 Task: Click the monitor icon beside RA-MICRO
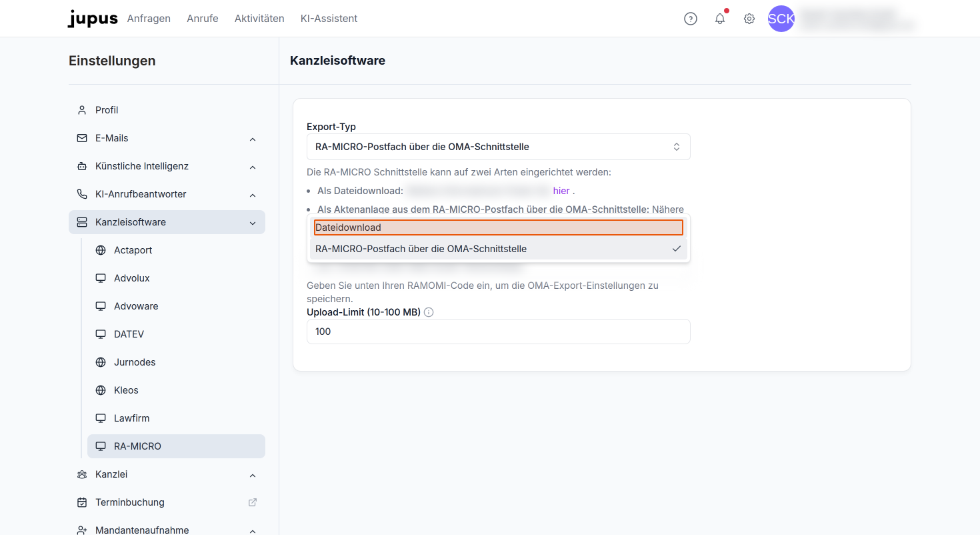tap(101, 446)
